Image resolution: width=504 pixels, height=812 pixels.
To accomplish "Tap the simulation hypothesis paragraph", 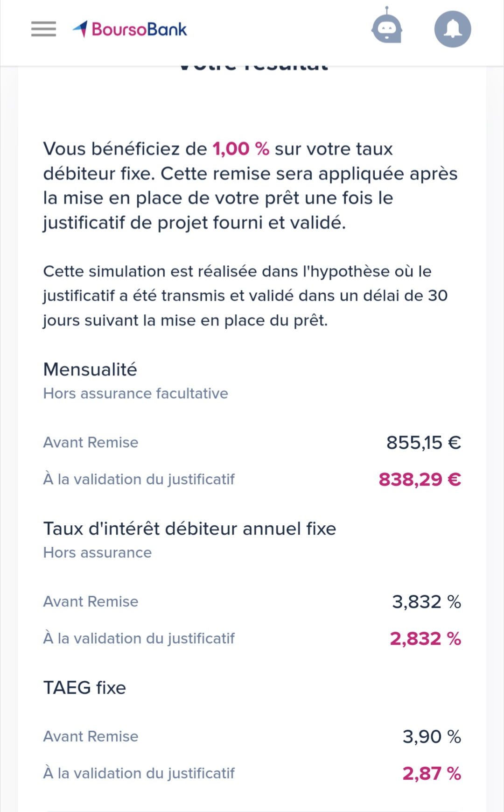I will pos(245,296).
